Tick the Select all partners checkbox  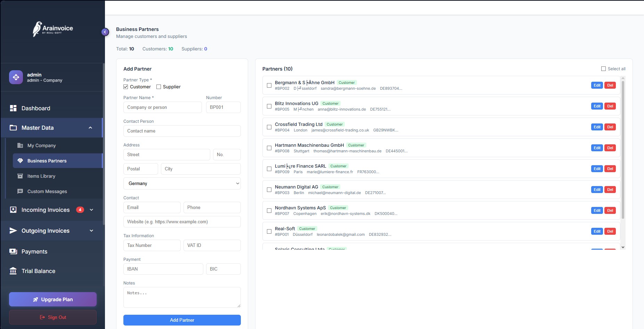tap(603, 69)
